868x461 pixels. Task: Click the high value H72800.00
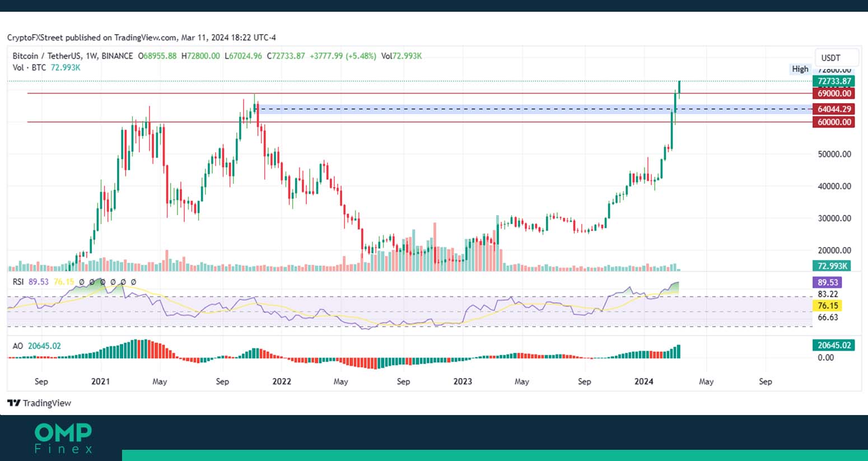pyautogui.click(x=200, y=56)
